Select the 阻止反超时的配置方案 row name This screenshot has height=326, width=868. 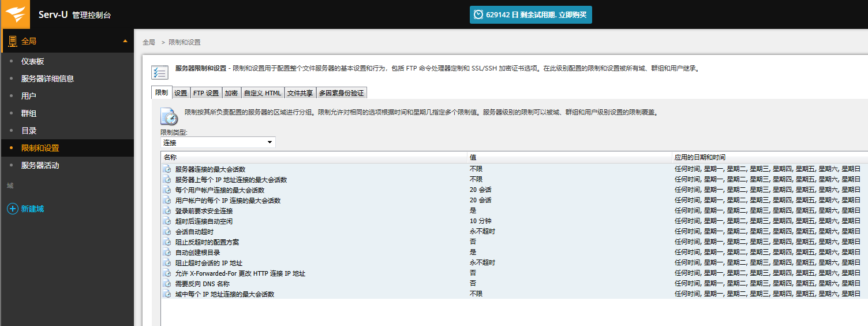[x=207, y=242]
